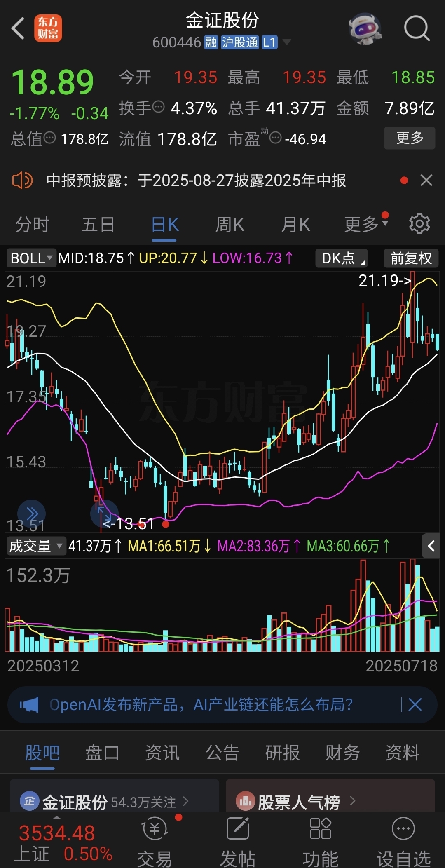Tap the MA2:83.36万 volume value
This screenshot has height=868, width=445.
[259, 546]
